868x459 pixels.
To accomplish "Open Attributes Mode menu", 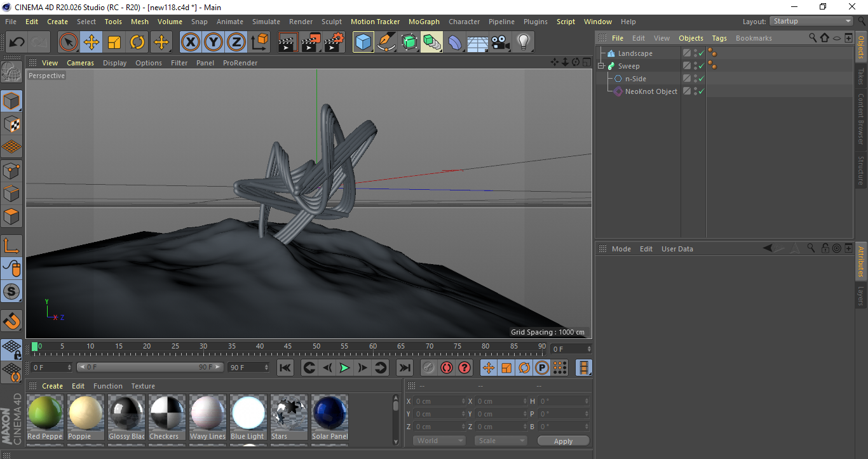I will tap(621, 249).
